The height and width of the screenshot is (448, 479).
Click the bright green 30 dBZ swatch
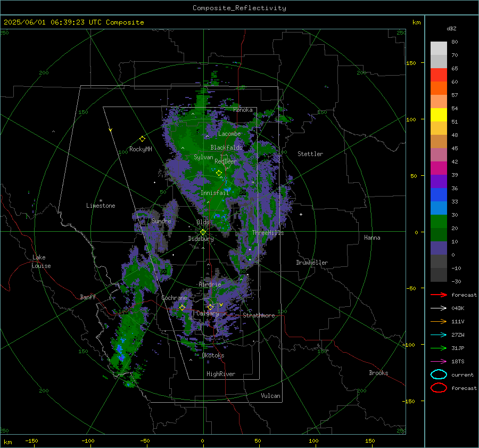point(439,221)
